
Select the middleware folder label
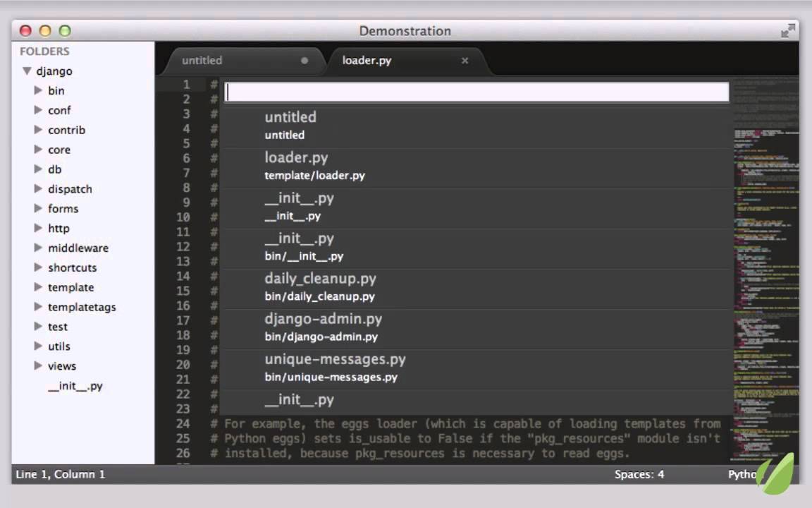tap(78, 248)
